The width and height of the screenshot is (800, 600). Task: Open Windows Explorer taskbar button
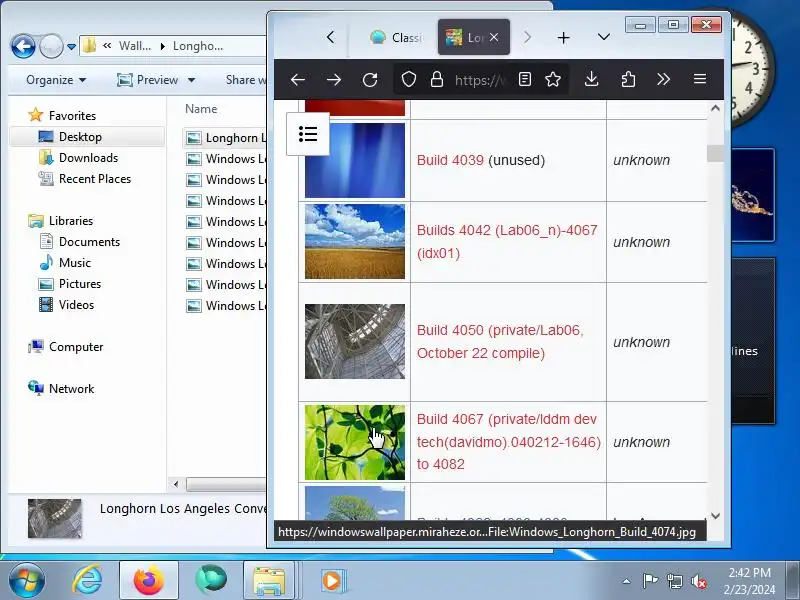coord(270,581)
